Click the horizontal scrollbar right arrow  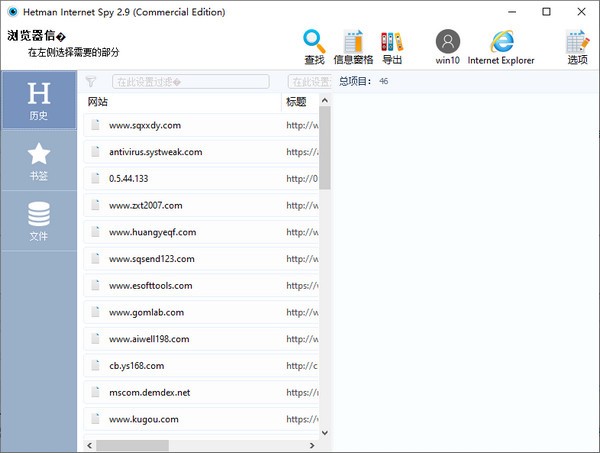(312, 445)
